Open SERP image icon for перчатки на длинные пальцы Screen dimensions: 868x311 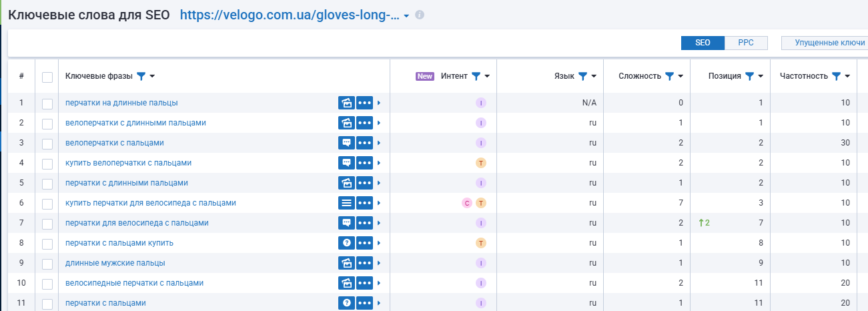(346, 103)
